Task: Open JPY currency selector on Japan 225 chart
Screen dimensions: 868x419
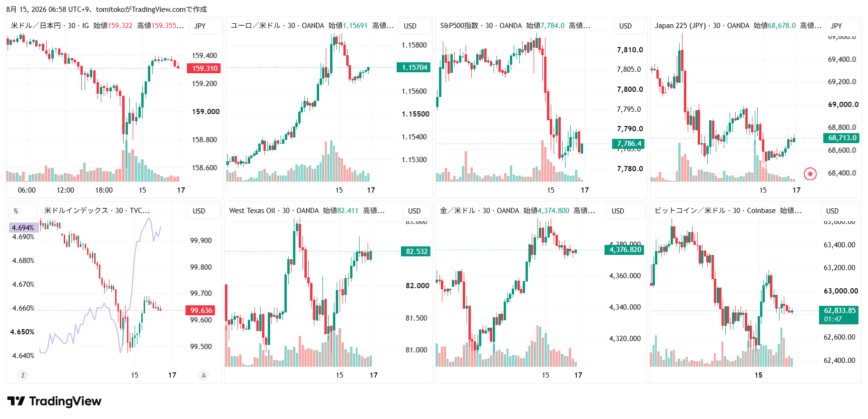Action: (x=842, y=26)
